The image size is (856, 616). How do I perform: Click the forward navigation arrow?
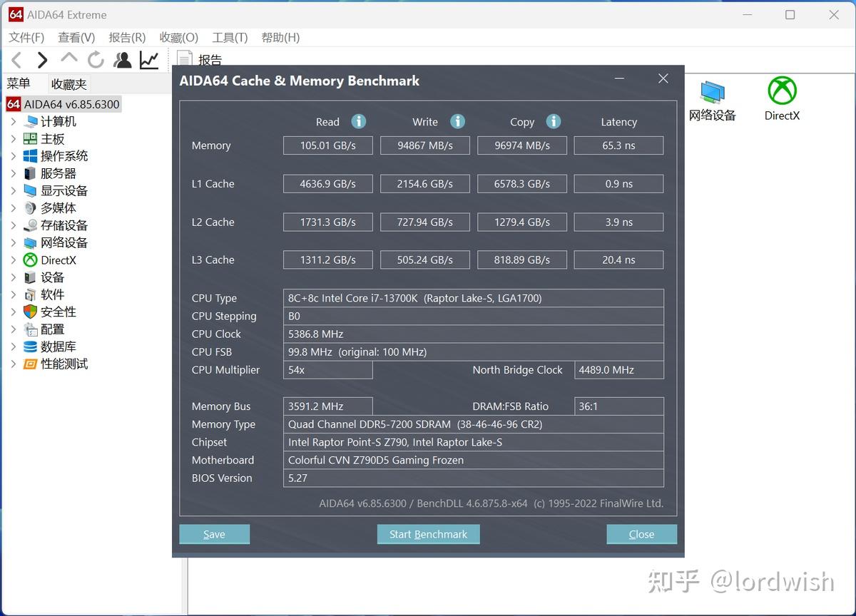click(x=41, y=60)
